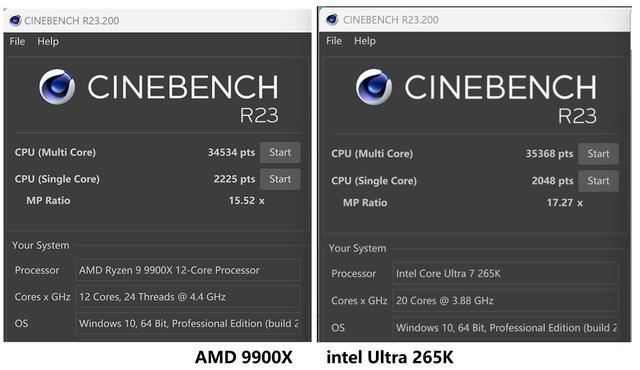The height and width of the screenshot is (370, 640).
Task: Click the large Cinebench sphere logo in the AMD window
Action: pyautogui.click(x=57, y=86)
